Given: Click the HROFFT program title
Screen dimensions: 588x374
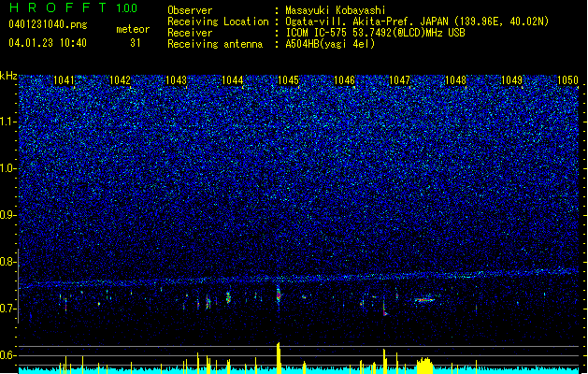Looking at the screenshot, I should click(x=58, y=7).
